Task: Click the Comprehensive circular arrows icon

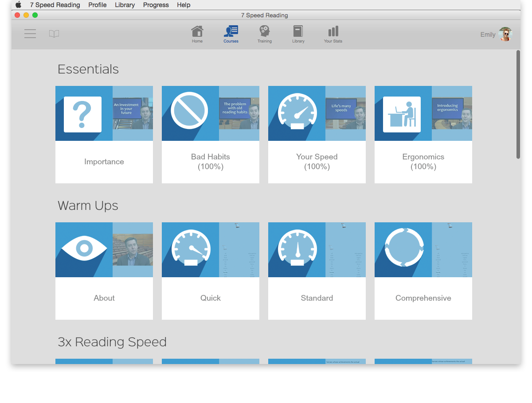Action: point(404,248)
